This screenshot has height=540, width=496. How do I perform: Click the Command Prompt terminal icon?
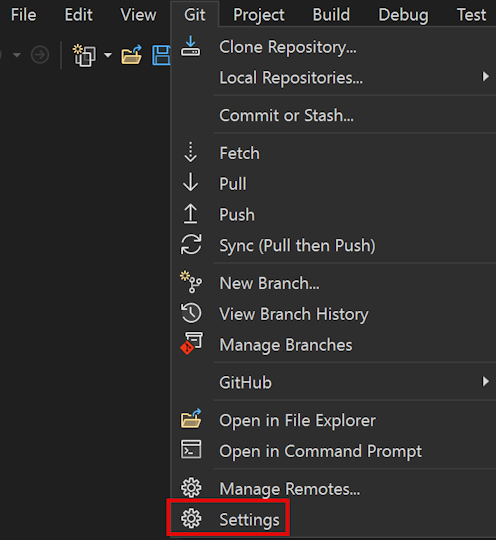191,449
